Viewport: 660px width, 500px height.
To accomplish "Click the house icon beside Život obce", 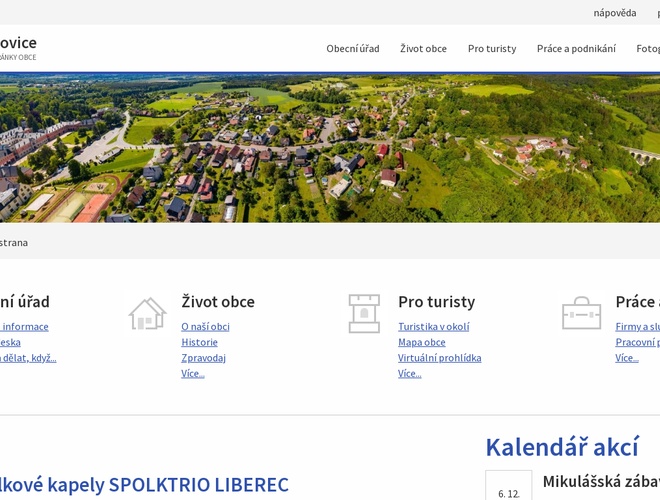I will point(147,314).
